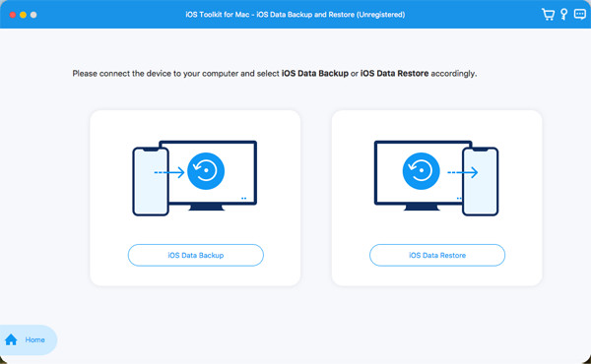The image size is (591, 364).
Task: Select the computer-to-phone restore illustration
Action: click(436, 178)
